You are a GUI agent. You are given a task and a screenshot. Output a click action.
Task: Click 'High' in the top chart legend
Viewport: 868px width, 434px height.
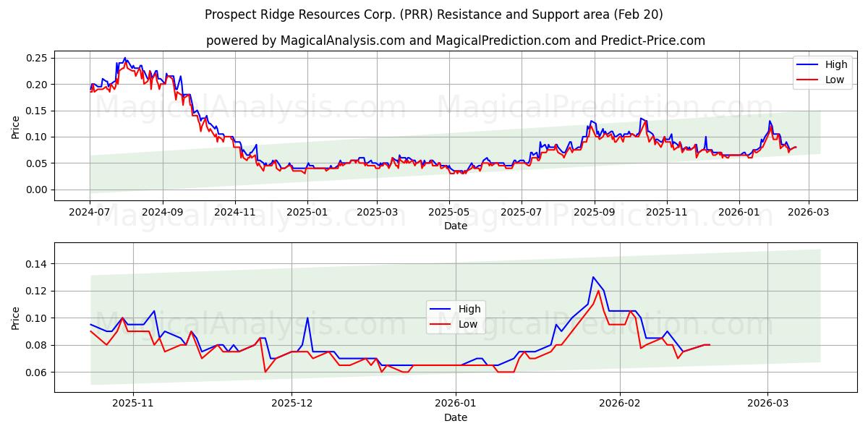point(835,64)
